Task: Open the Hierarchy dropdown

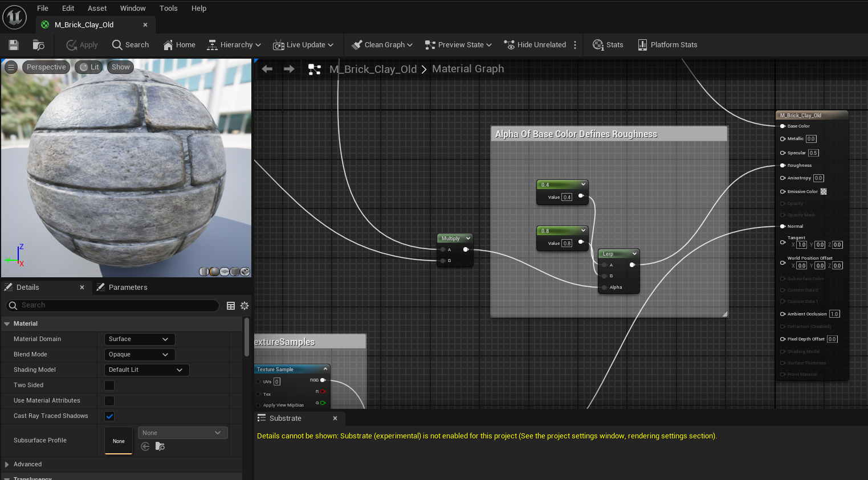Action: 234,45
